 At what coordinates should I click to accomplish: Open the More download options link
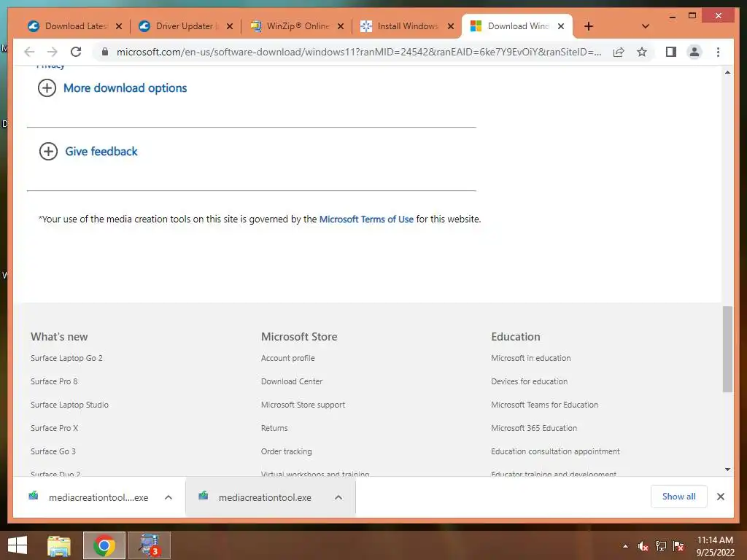[x=125, y=88]
